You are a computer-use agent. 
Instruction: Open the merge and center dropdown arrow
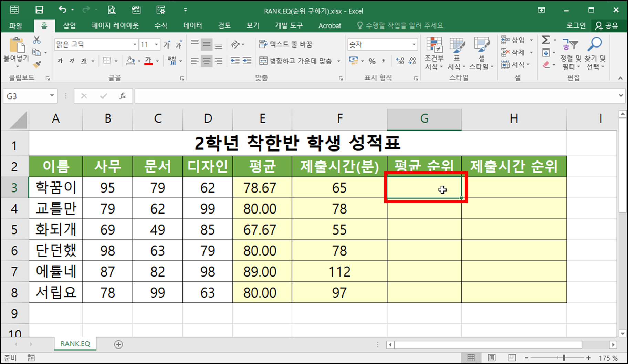click(x=339, y=61)
